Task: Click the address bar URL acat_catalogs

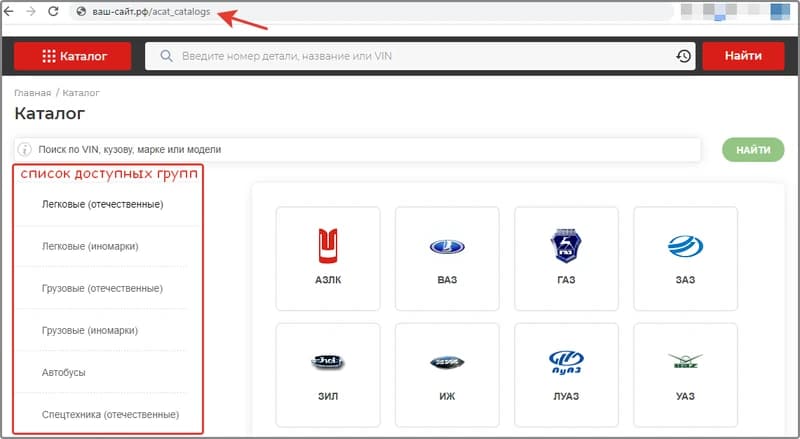Action: [151, 12]
